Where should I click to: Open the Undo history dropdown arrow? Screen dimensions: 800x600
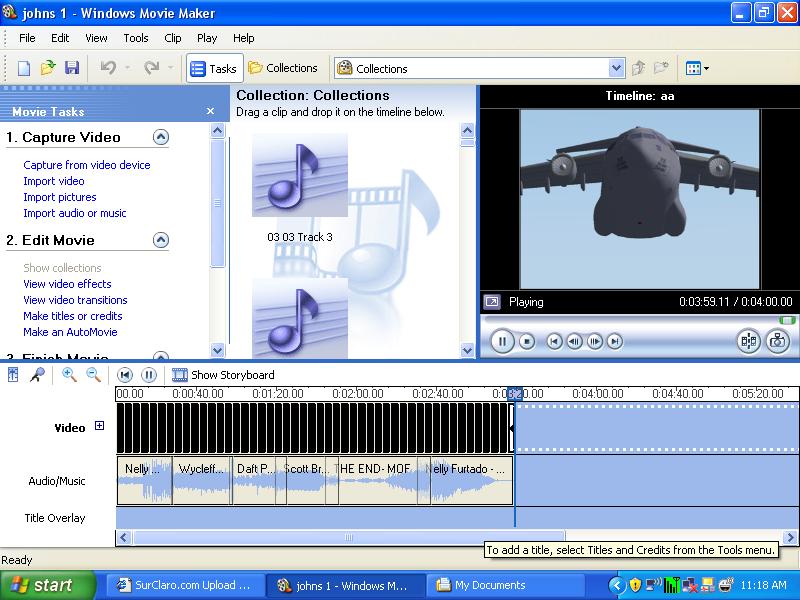(128, 68)
